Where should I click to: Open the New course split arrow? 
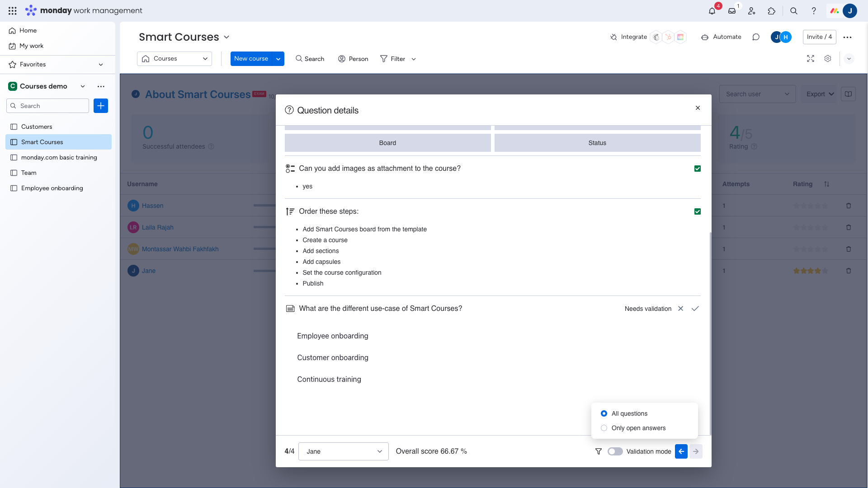pos(278,59)
